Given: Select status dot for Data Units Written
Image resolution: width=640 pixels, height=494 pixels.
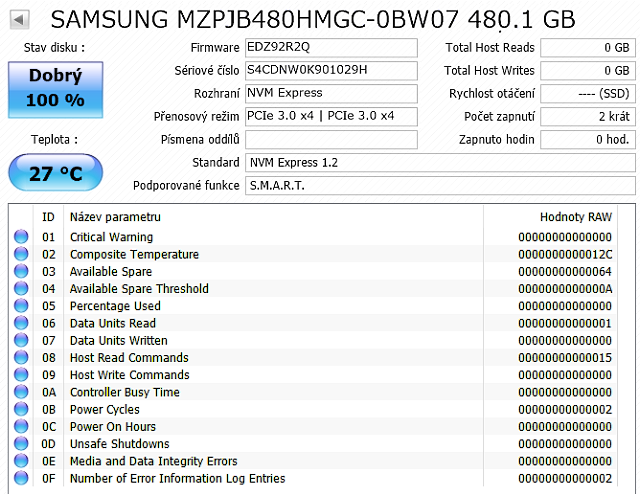Looking at the screenshot, I should (x=21, y=340).
